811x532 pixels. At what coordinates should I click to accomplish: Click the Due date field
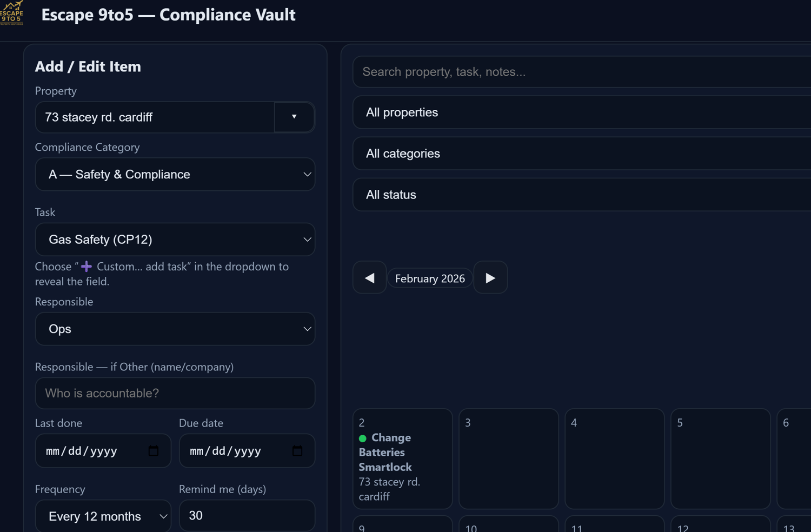pos(247,451)
